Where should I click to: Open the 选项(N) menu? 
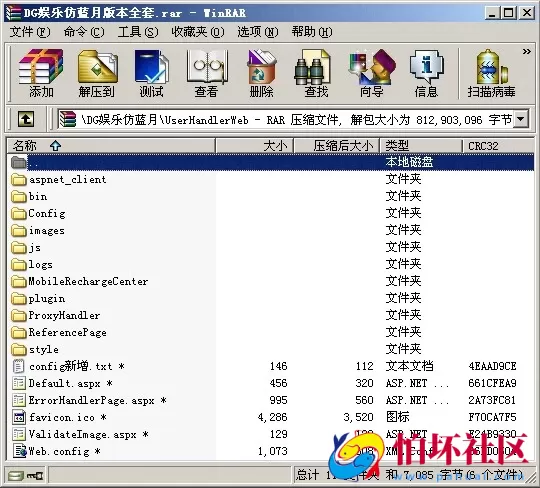(x=258, y=32)
